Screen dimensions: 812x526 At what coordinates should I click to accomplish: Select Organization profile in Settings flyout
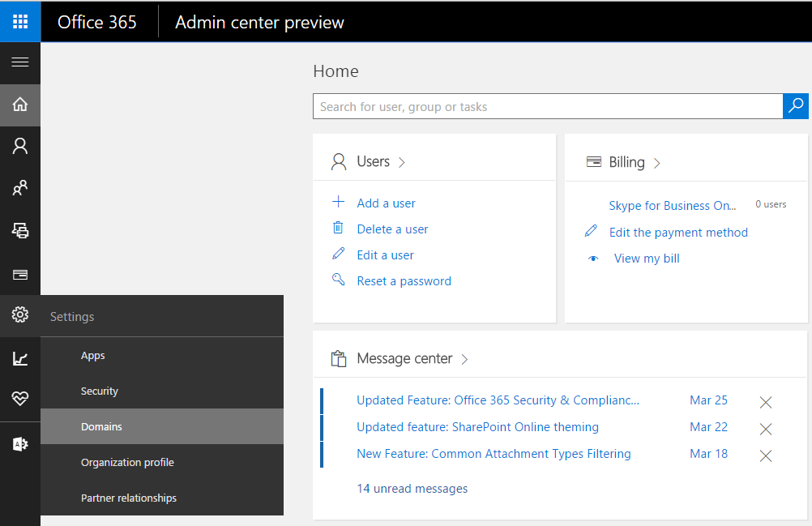(x=162, y=462)
